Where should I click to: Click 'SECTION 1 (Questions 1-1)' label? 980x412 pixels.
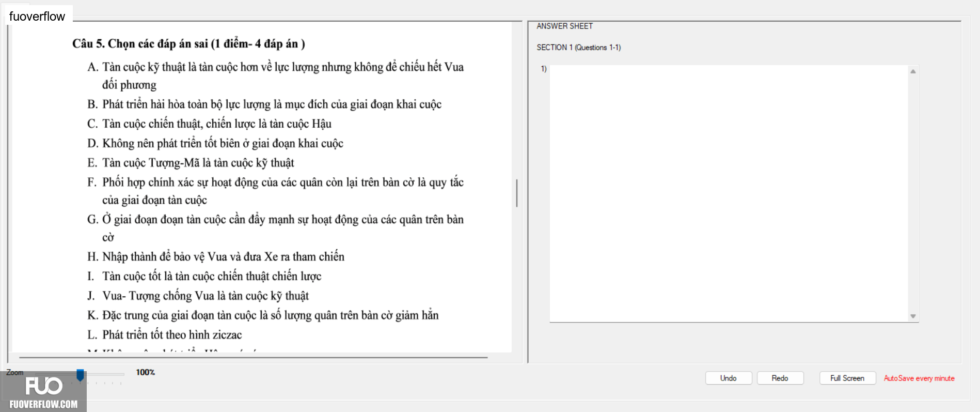pos(578,47)
